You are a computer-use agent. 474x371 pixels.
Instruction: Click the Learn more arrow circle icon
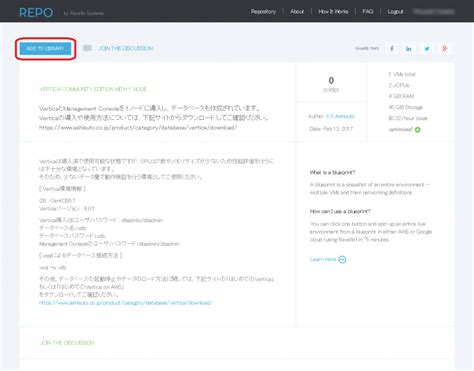tap(342, 260)
